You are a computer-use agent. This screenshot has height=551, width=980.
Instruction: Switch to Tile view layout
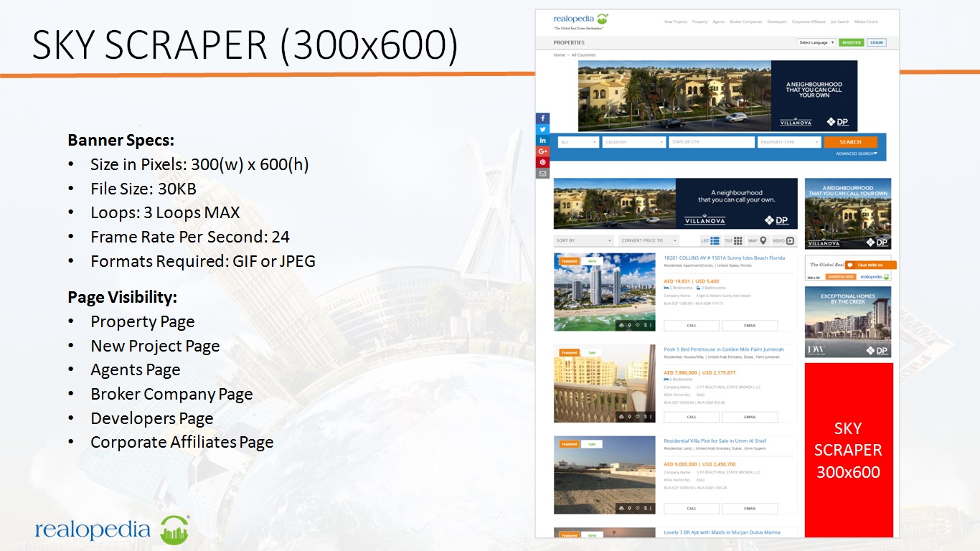733,241
